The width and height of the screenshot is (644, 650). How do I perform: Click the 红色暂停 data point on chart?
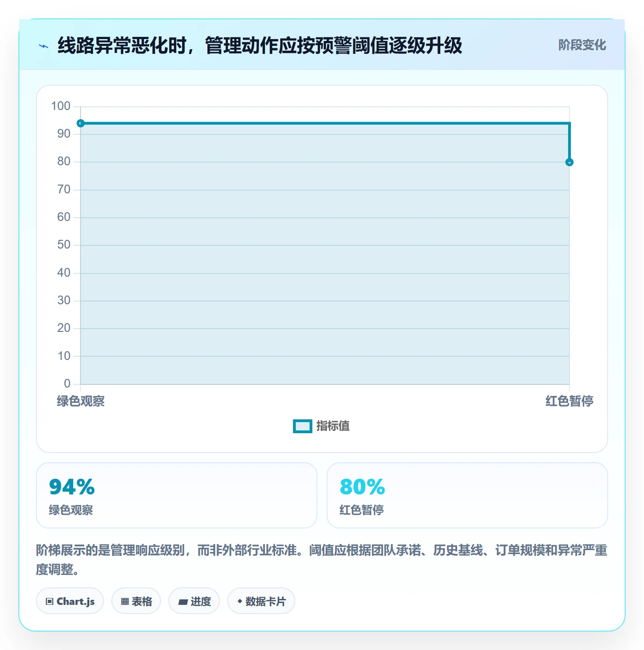coord(569,162)
